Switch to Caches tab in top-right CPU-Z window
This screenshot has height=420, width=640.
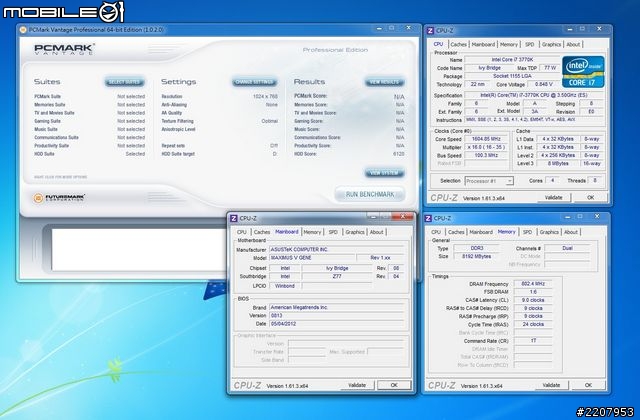[458, 44]
